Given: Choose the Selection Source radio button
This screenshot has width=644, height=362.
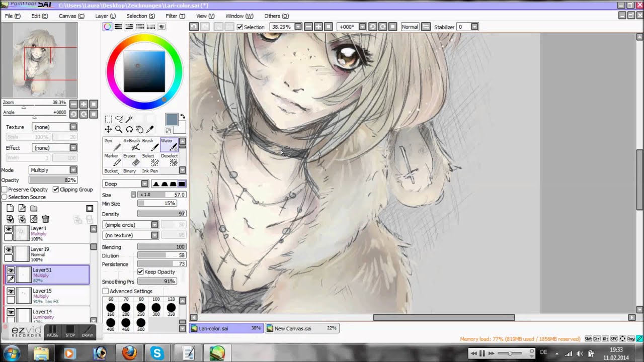Looking at the screenshot, I should click(x=5, y=197).
